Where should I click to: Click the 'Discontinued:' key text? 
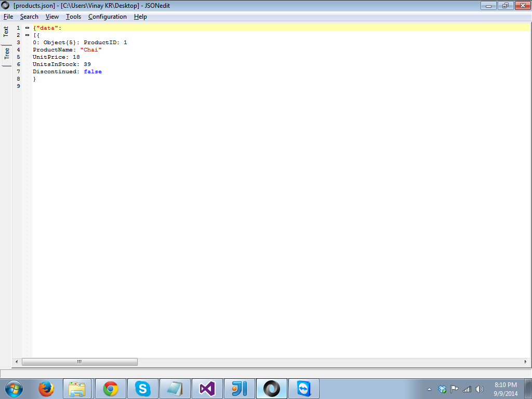pos(56,72)
